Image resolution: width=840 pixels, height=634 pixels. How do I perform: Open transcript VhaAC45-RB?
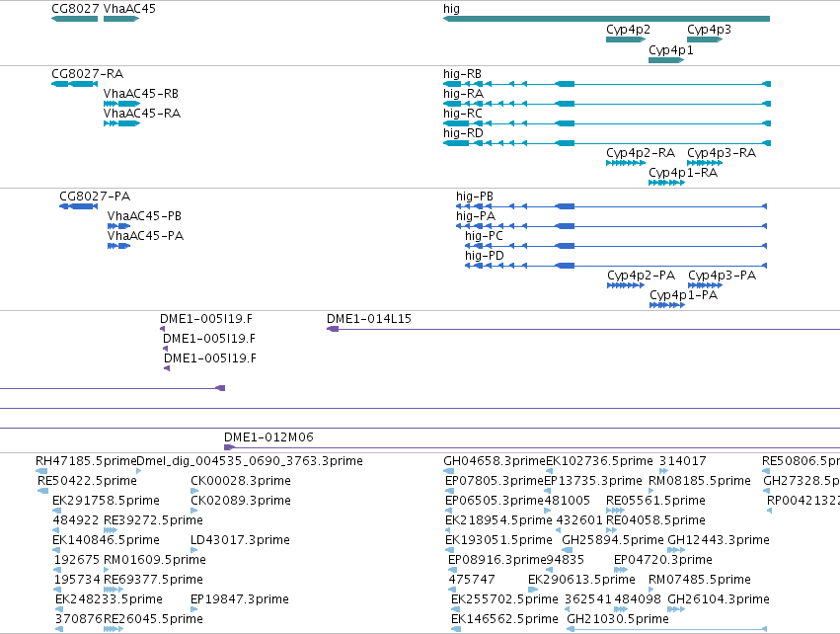(x=121, y=104)
